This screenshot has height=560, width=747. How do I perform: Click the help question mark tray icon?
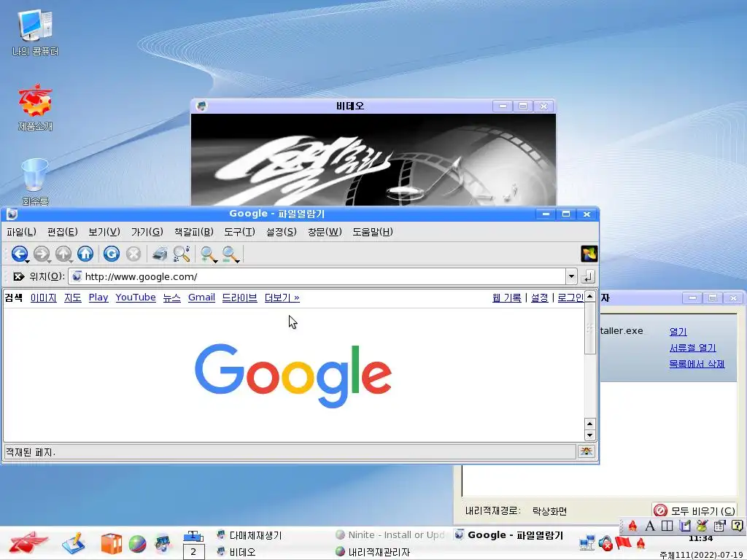click(737, 526)
